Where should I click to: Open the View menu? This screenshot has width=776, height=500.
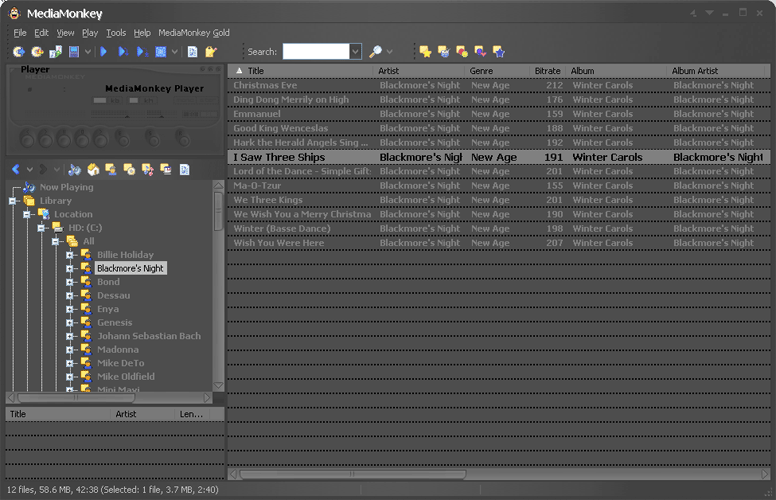[x=65, y=33]
